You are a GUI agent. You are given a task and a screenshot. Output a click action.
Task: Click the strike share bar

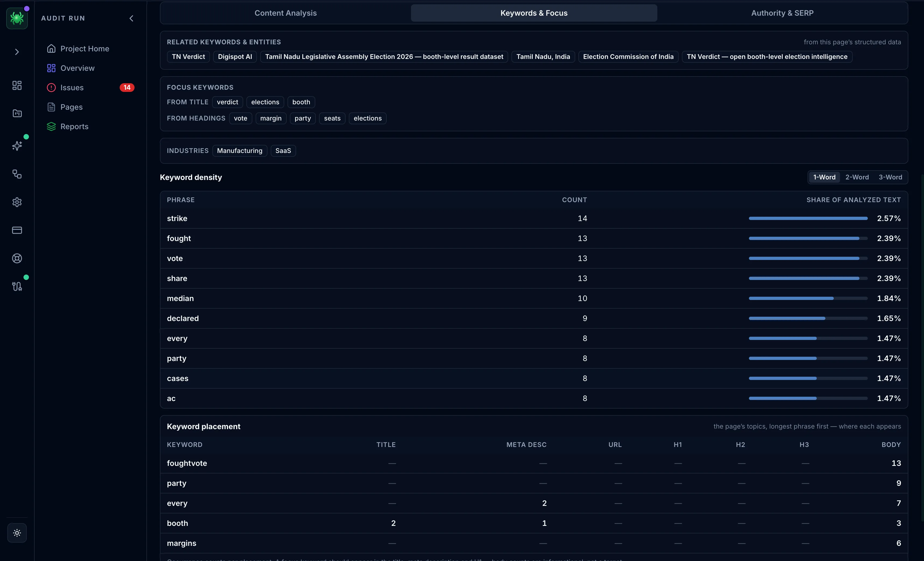pos(808,218)
